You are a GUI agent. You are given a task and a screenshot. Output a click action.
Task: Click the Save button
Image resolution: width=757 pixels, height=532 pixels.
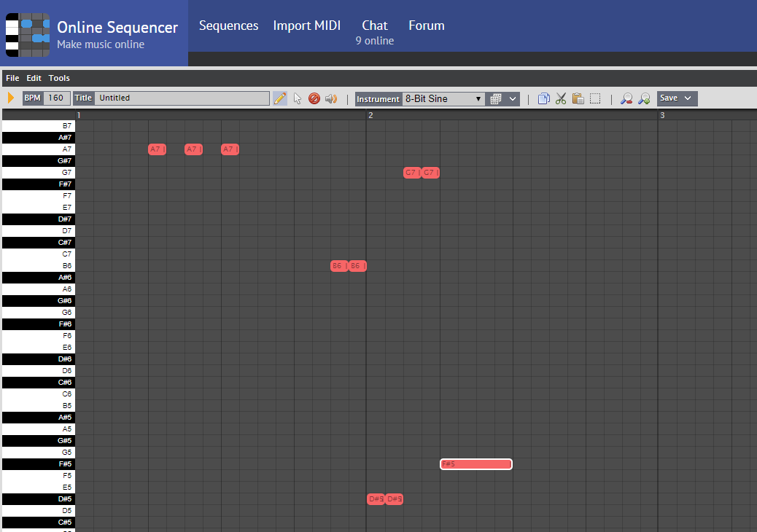click(x=669, y=98)
